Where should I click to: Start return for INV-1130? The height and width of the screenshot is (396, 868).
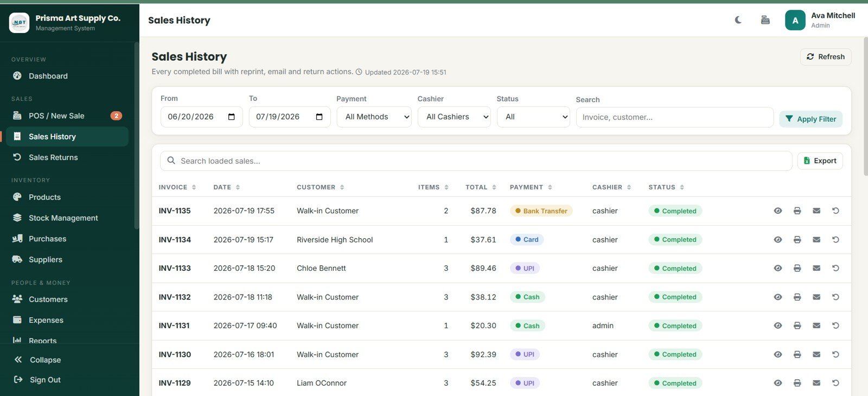(835, 355)
